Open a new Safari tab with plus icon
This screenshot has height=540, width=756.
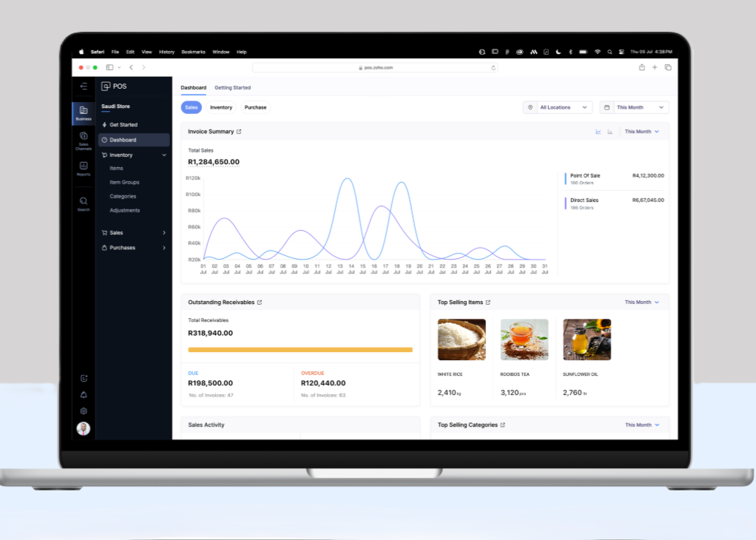[x=655, y=67]
